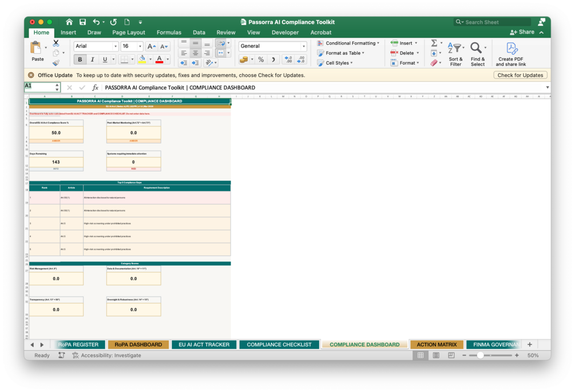
Task: Toggle middle vertical alignment
Action: 196,43
